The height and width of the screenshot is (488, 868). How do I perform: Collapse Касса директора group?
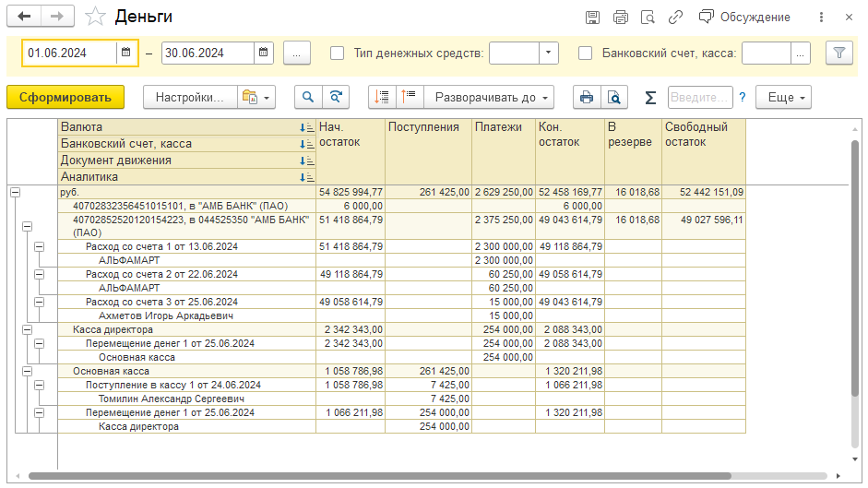click(27, 329)
